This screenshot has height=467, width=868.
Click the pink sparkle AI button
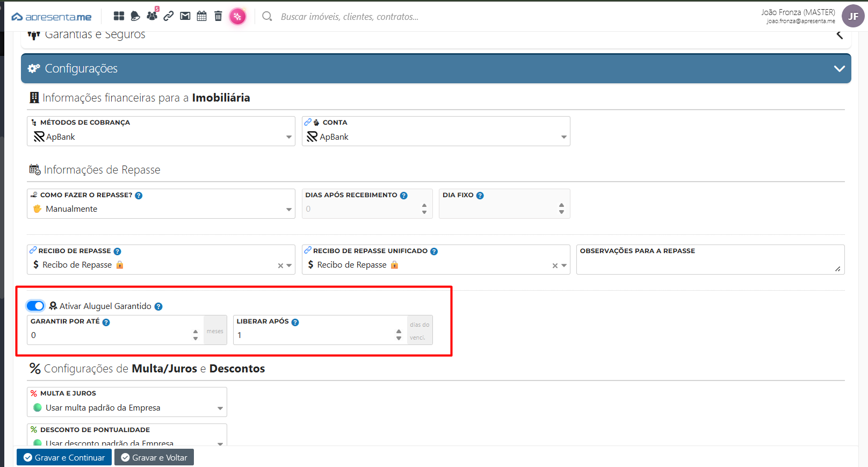(237, 17)
